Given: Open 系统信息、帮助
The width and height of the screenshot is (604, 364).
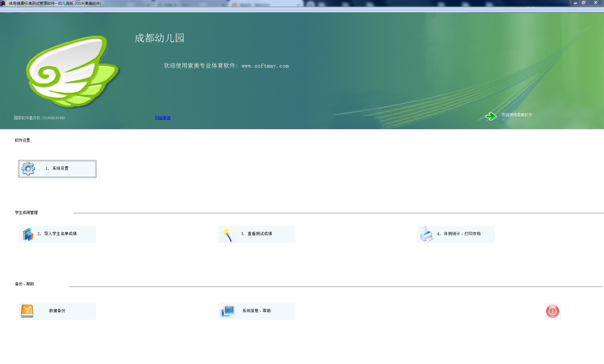Looking at the screenshot, I should pyautogui.click(x=256, y=311).
